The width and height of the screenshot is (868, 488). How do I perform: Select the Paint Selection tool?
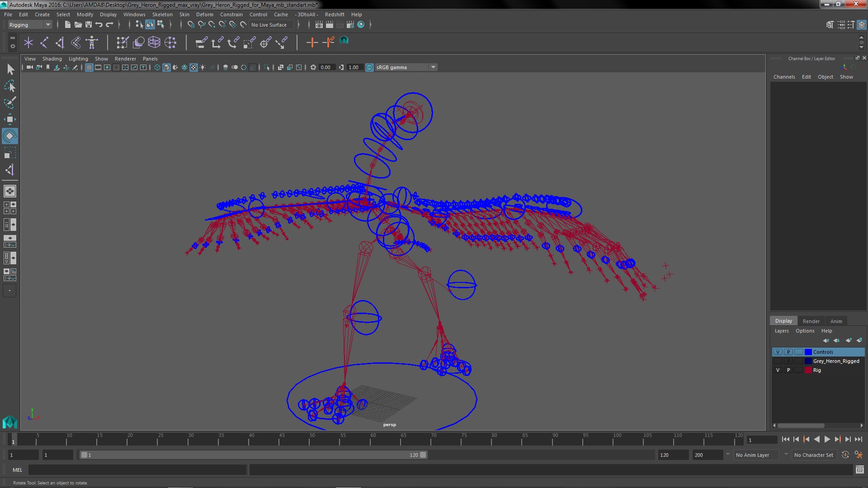click(9, 103)
